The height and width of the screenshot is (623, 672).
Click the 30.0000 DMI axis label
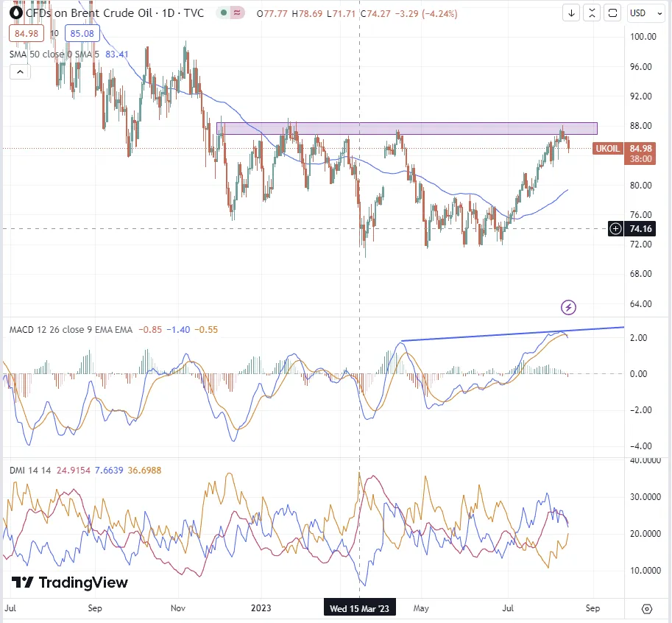coord(645,497)
